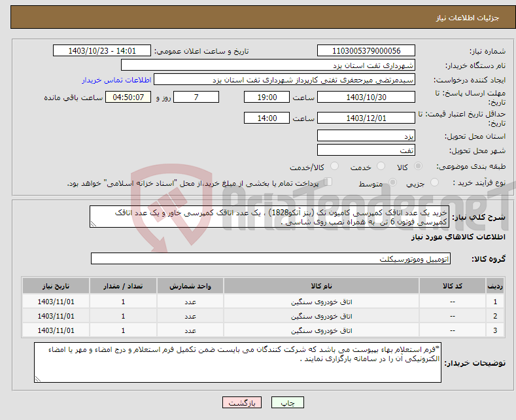Screen dimensions: 516x420
Task: Click the شماره نیاز field 1103005379000056
Action: tap(366, 50)
